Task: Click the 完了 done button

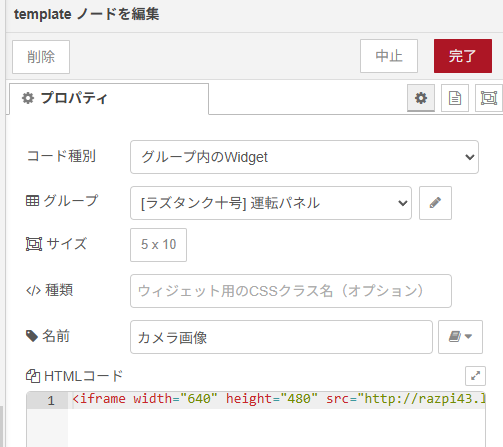Action: coord(463,56)
